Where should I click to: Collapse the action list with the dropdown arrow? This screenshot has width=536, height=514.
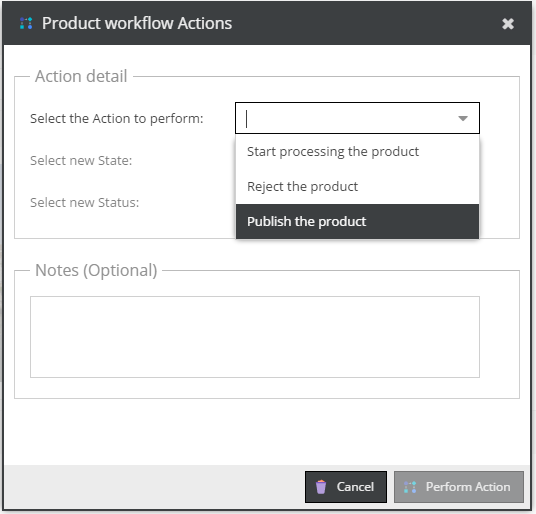pyautogui.click(x=463, y=118)
